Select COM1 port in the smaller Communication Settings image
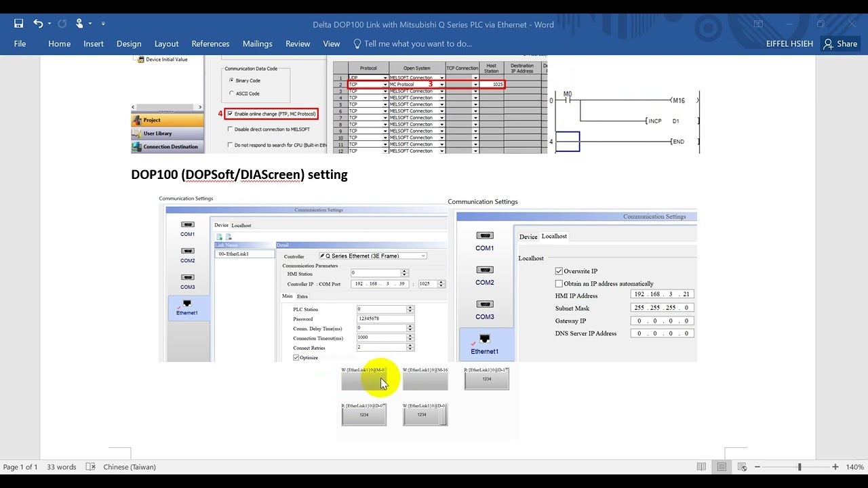868x488 pixels. 187,228
